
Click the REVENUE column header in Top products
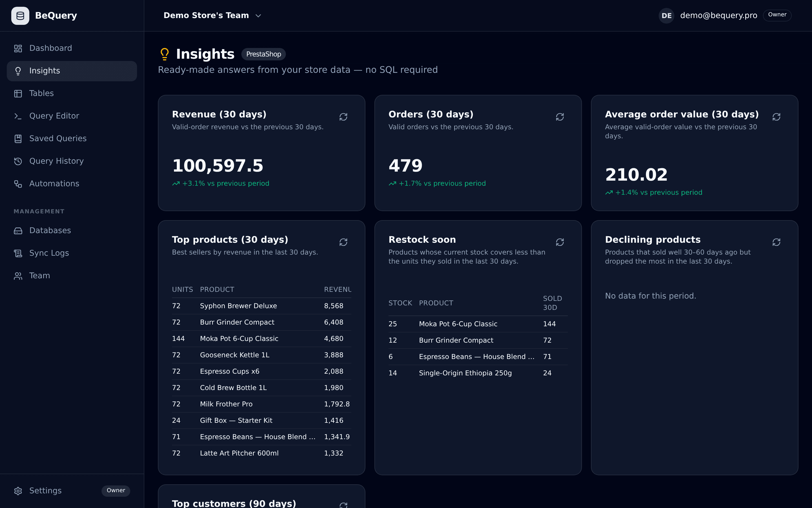click(337, 289)
